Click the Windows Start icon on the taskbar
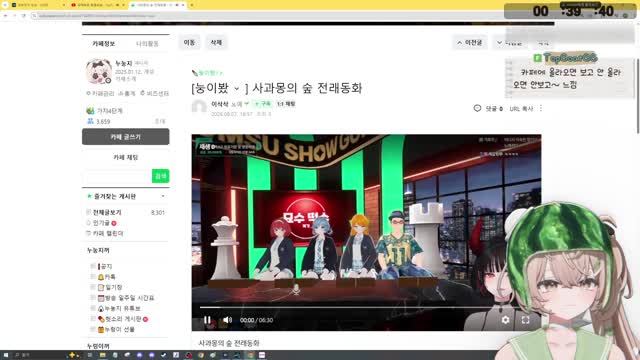The height and width of the screenshot is (360, 640). click(6, 355)
